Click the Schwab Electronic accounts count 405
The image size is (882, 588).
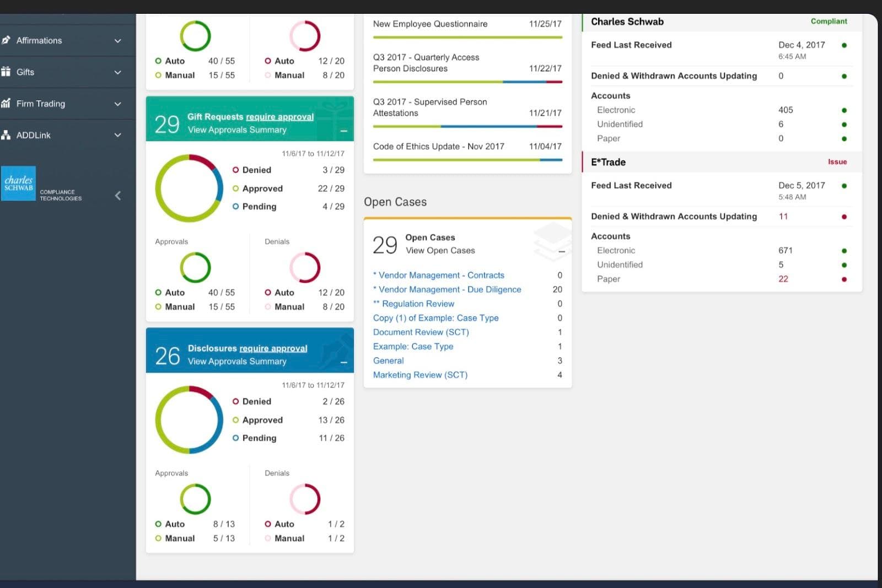coord(786,110)
